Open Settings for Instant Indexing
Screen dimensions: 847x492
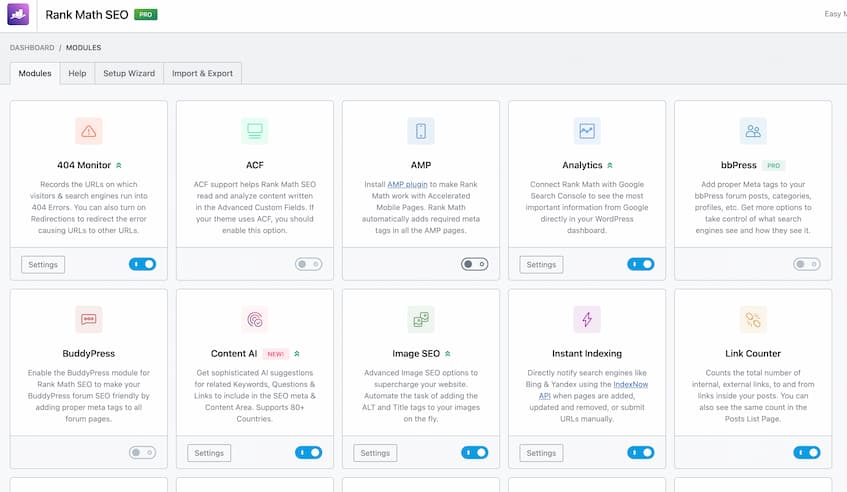coord(541,453)
